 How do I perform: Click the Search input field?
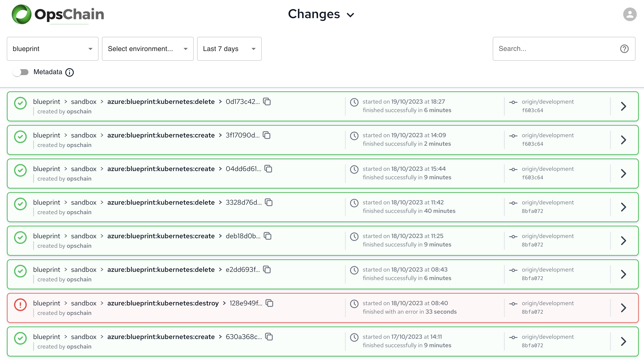point(564,49)
